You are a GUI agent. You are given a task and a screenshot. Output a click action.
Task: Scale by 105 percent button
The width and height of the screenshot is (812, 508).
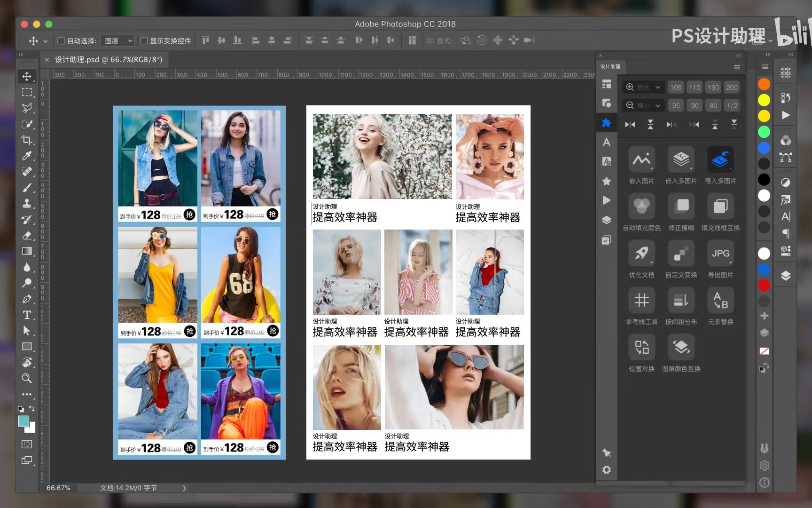coord(676,87)
